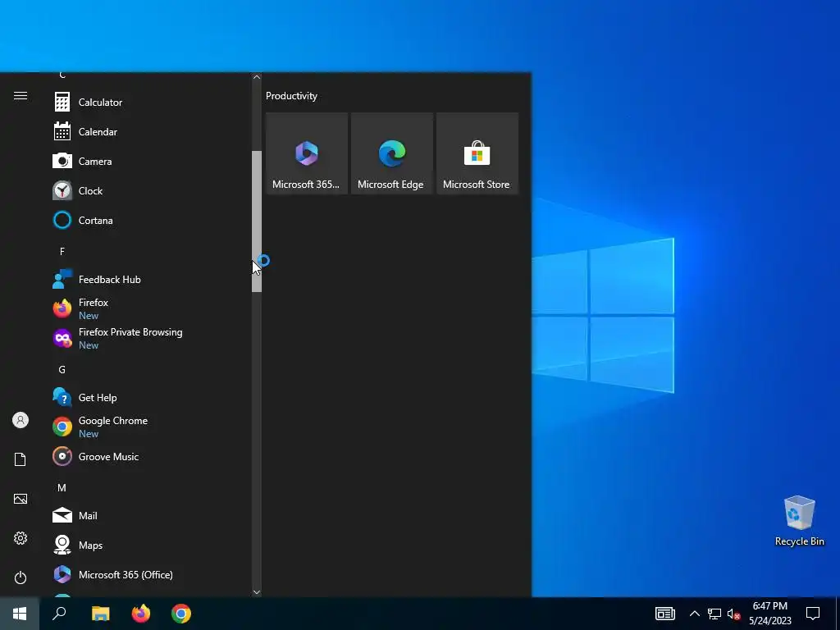Viewport: 840px width, 630px height.
Task: Click the Windows Start button
Action: [20, 614]
